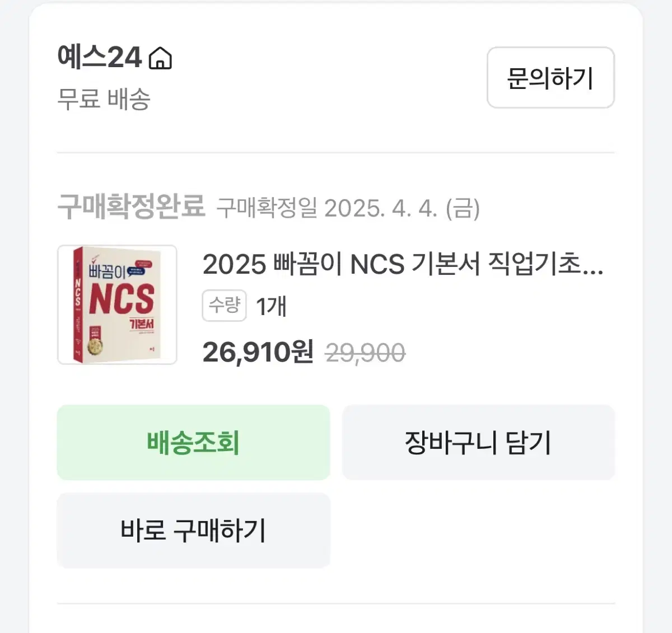Select the discounted price 26,910원

click(258, 353)
